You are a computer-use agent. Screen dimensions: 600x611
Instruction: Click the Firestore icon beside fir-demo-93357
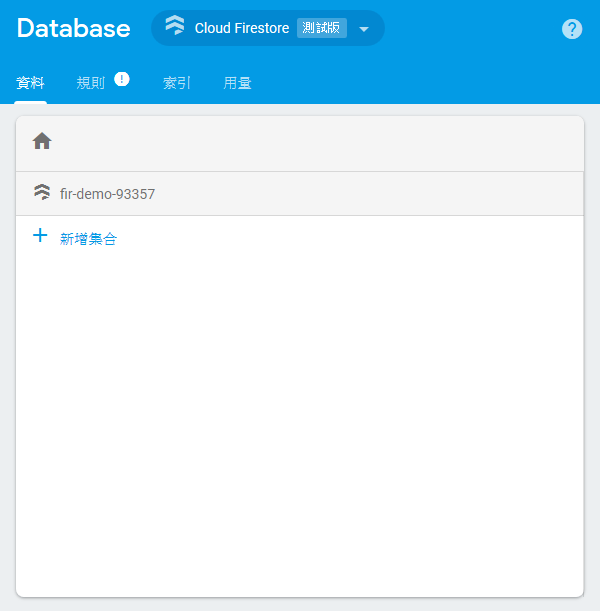[42, 192]
